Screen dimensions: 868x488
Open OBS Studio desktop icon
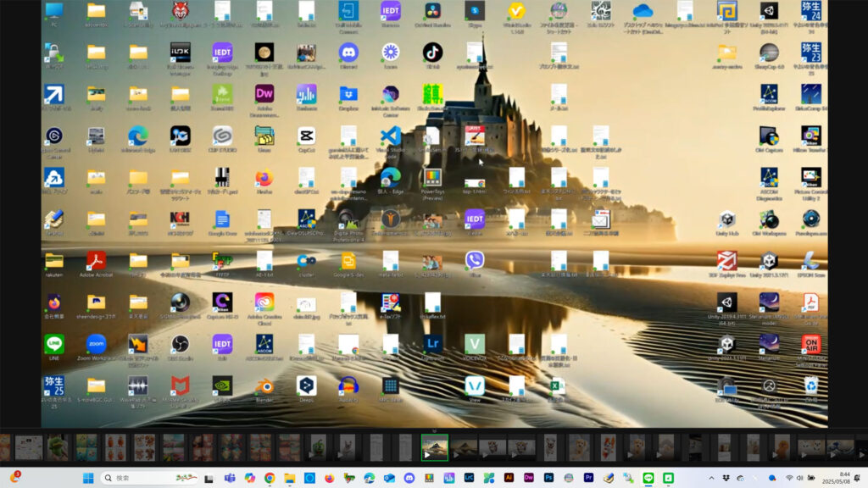tap(180, 345)
